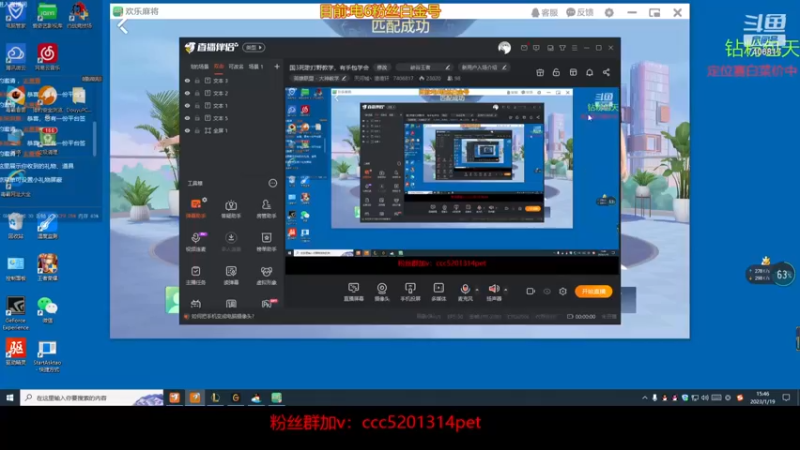The width and height of the screenshot is (800, 450).
Task: Click the record video icon
Action: pos(531,291)
